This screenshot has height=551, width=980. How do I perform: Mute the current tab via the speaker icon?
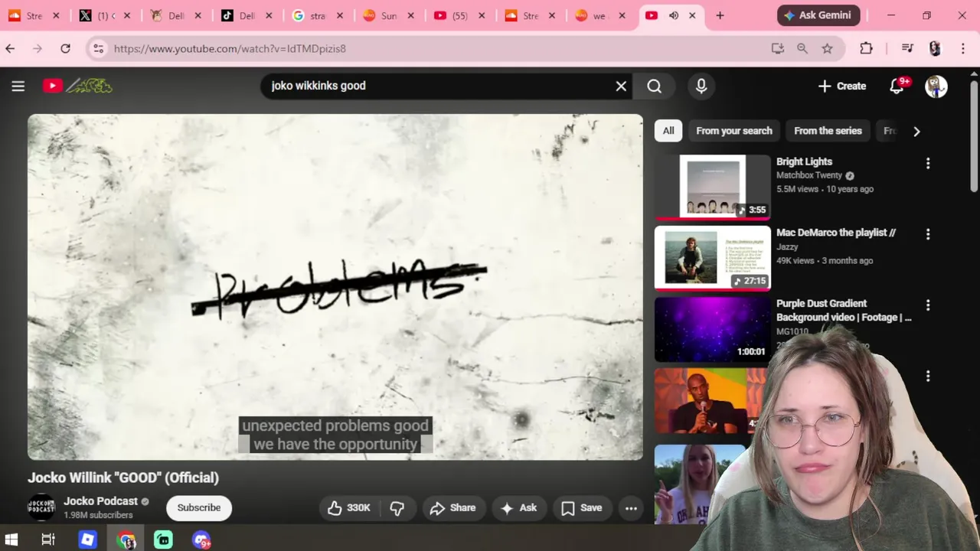[674, 15]
